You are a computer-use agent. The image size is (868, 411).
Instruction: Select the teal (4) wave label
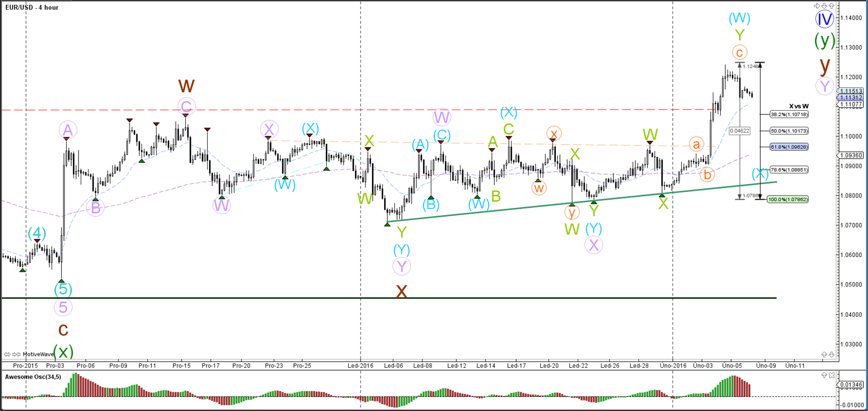(36, 234)
